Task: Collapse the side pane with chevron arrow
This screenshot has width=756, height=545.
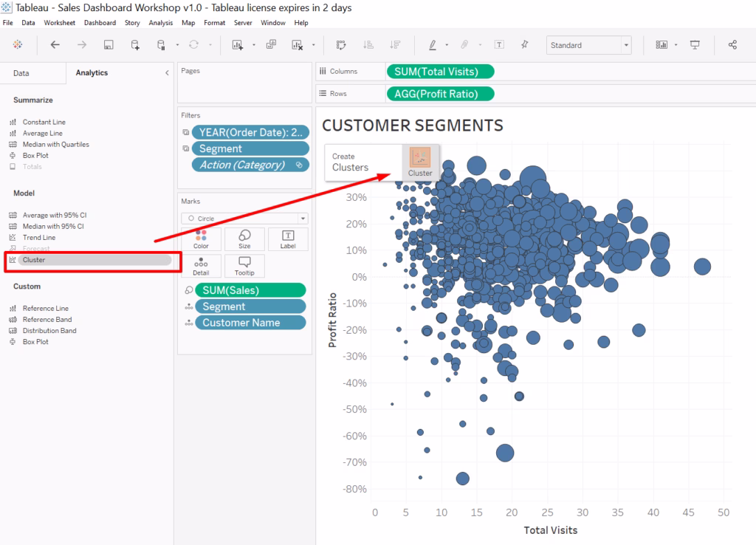Action: click(x=167, y=73)
